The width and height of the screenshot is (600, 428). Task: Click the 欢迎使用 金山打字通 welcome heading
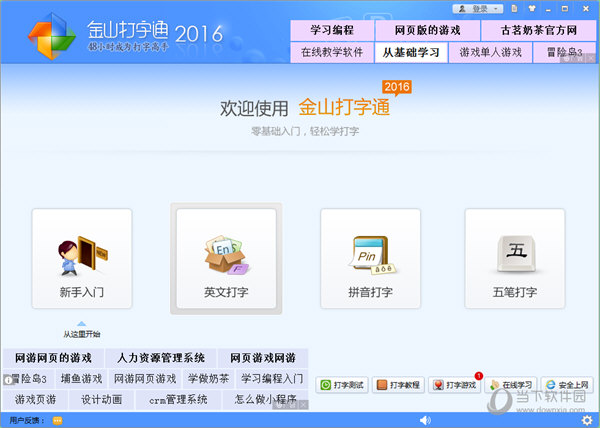pyautogui.click(x=305, y=107)
